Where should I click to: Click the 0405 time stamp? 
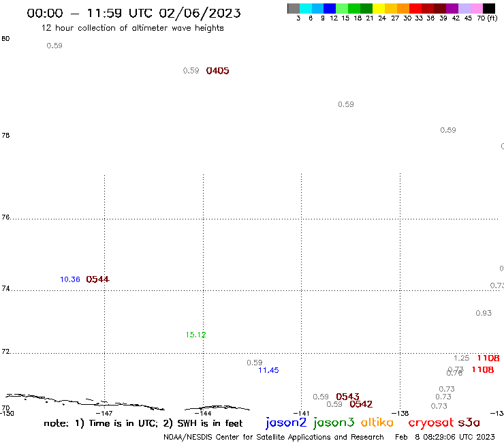pos(218,71)
